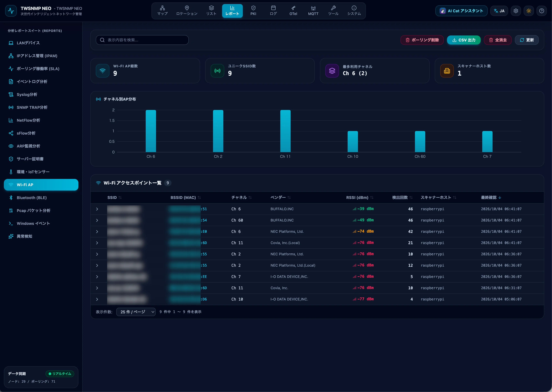Expand the row with BSSID ending :54
The width and height of the screenshot is (552, 392).
tap(97, 220)
